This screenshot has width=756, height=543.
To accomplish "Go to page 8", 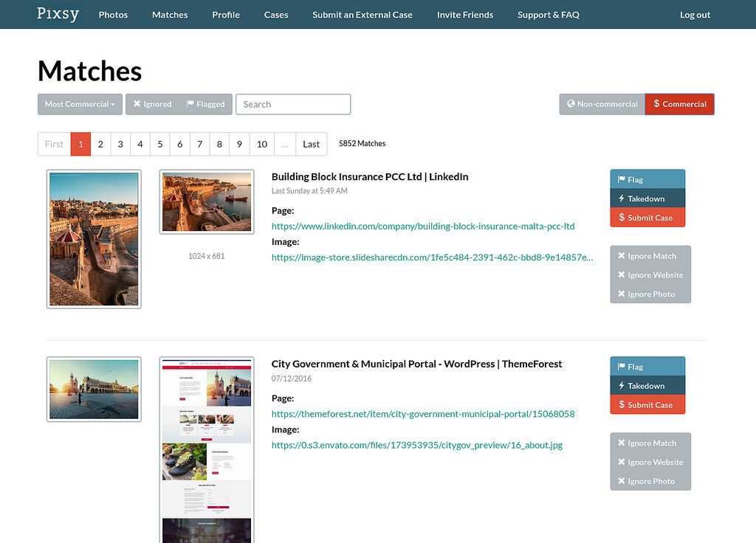I will 219,144.
